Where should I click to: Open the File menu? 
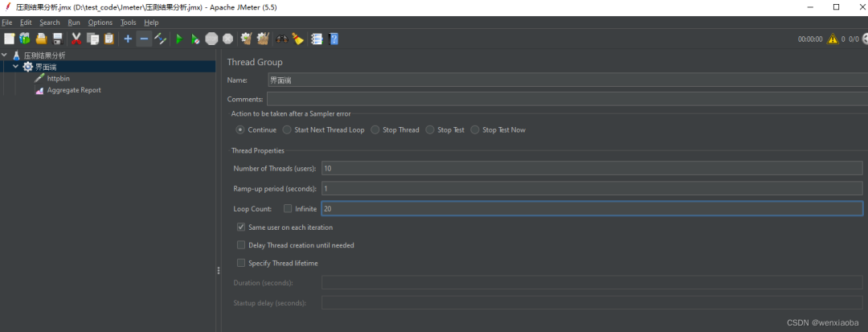[7, 23]
